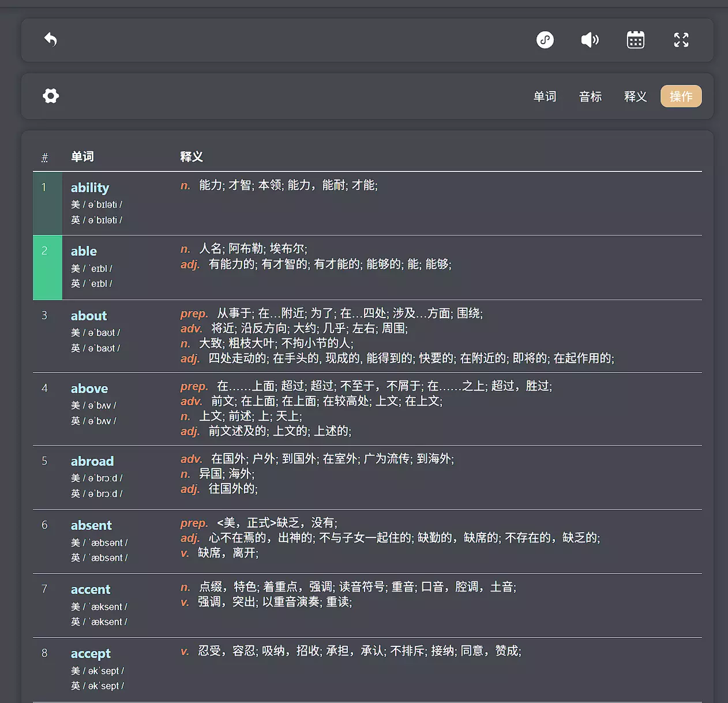Click the speaker volume icon
Viewport: 728px width, 703px height.
590,40
